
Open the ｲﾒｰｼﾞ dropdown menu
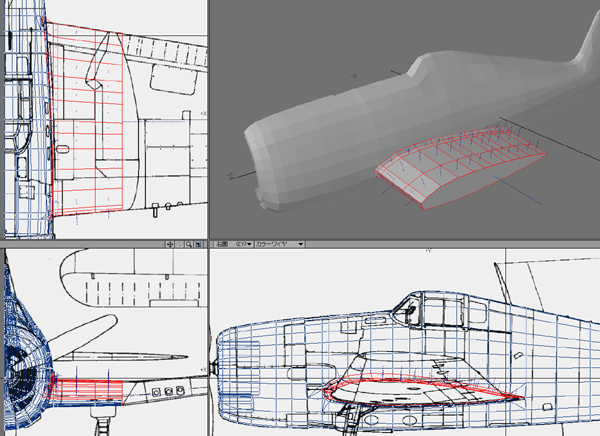click(242, 243)
